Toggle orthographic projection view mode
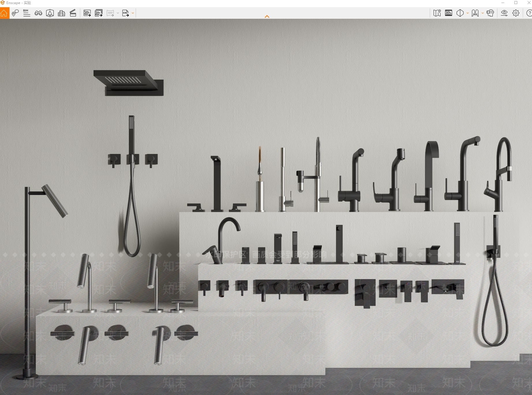The height and width of the screenshot is (395, 532). coord(460,13)
